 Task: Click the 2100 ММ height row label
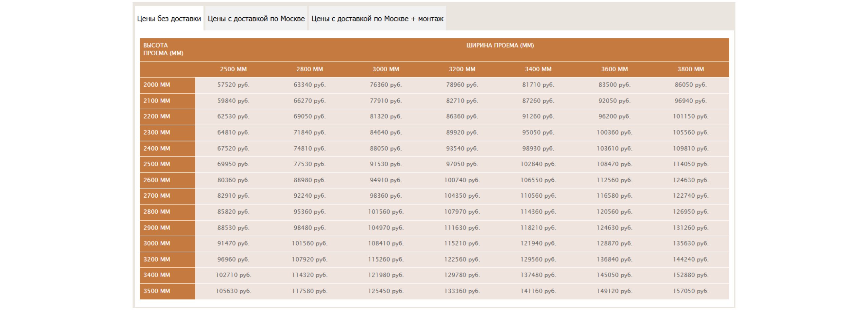(x=167, y=101)
